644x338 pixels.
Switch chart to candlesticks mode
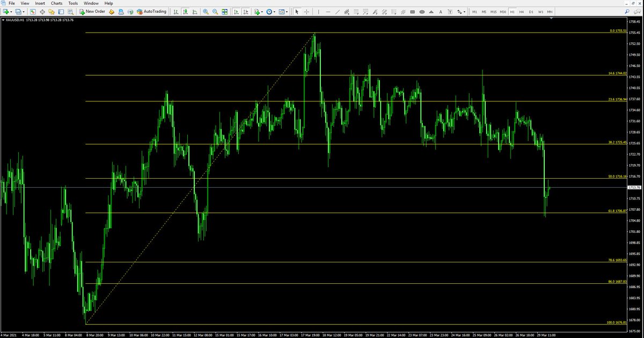(185, 11)
